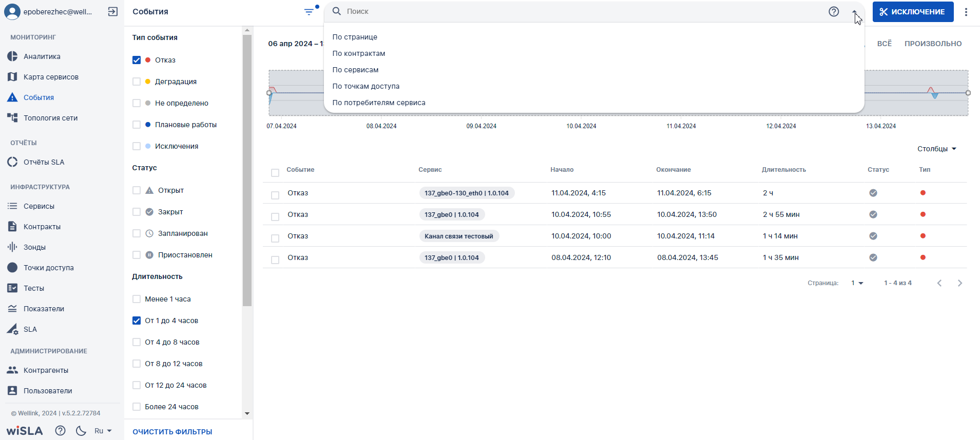Click the filter panel scrollbar thumb
This screenshot has width=980, height=440.
247,170
